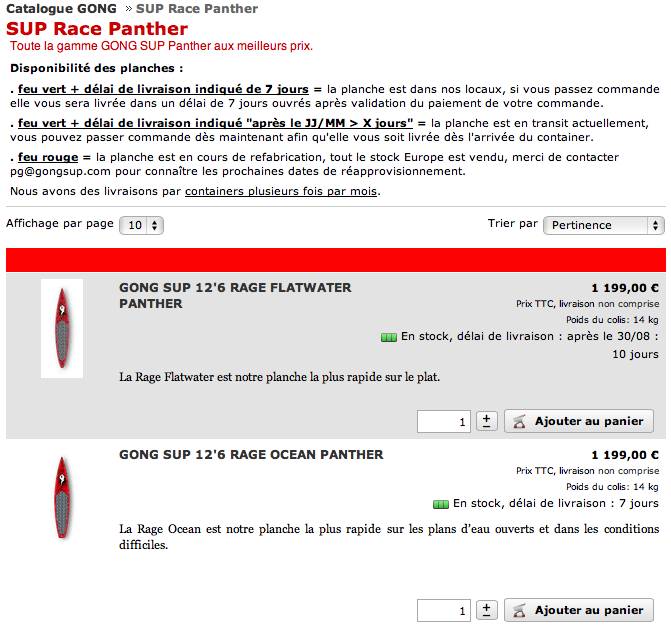The image size is (671, 626).
Task: Click the plus/minus stepper for Rage Ocean
Action: click(x=487, y=610)
